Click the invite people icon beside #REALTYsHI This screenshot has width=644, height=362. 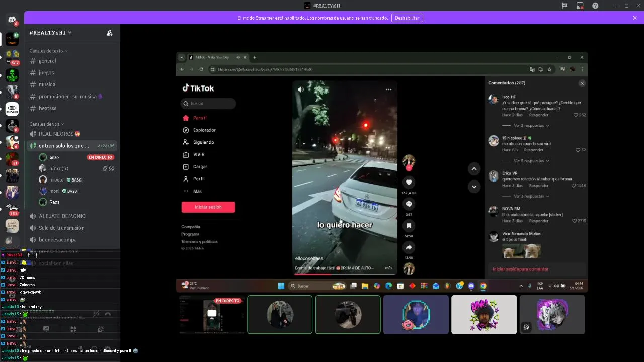pyautogui.click(x=109, y=33)
